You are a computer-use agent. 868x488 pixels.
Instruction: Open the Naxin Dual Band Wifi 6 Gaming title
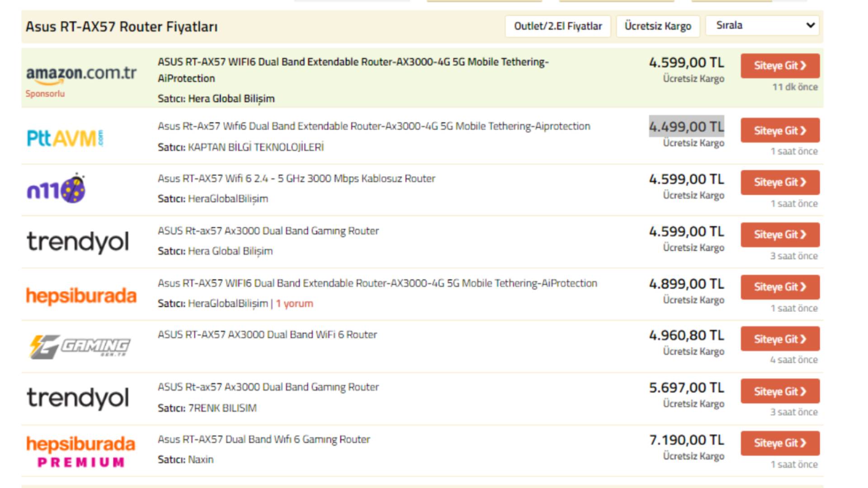[264, 440]
